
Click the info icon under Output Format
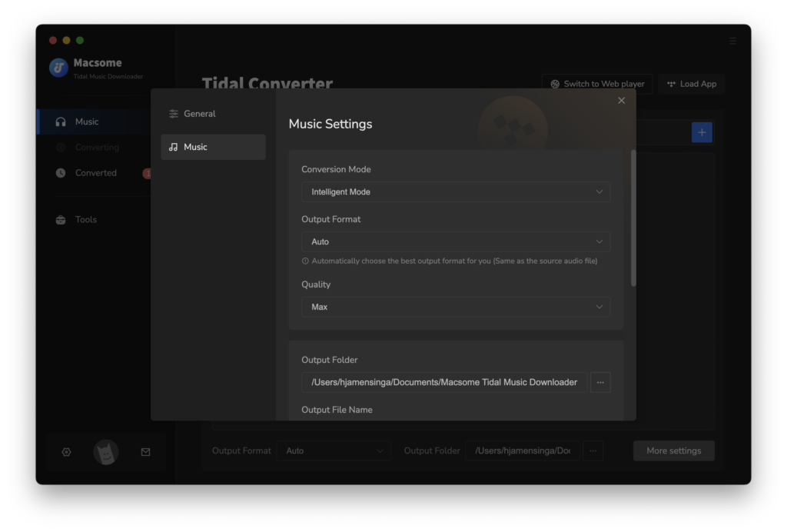305,261
